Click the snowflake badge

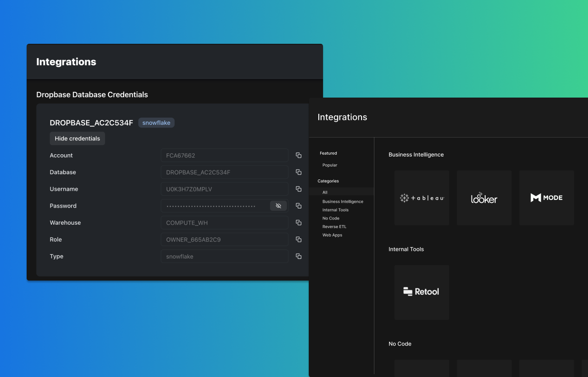click(156, 122)
